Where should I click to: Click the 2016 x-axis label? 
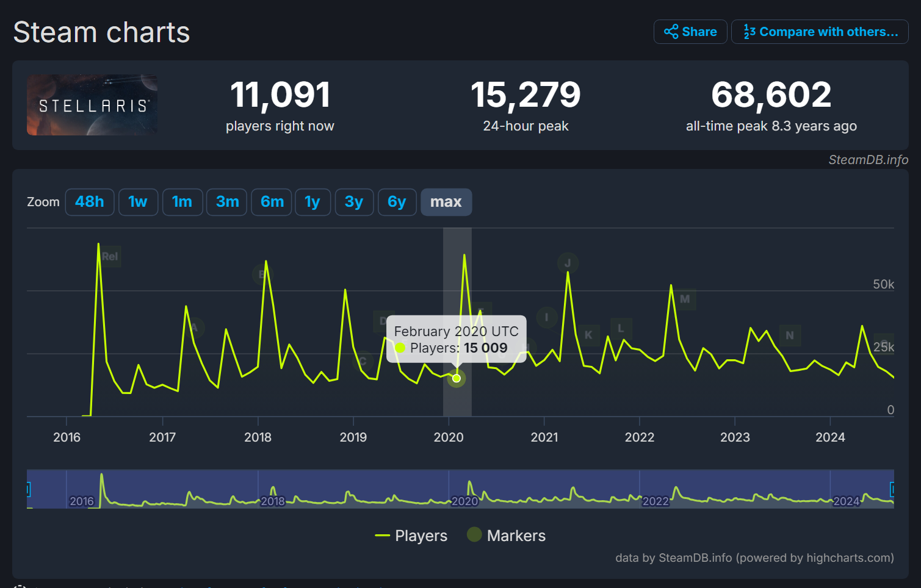click(67, 437)
